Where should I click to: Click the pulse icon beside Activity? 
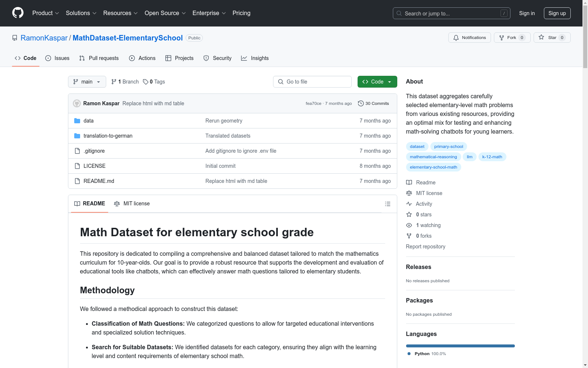409,204
